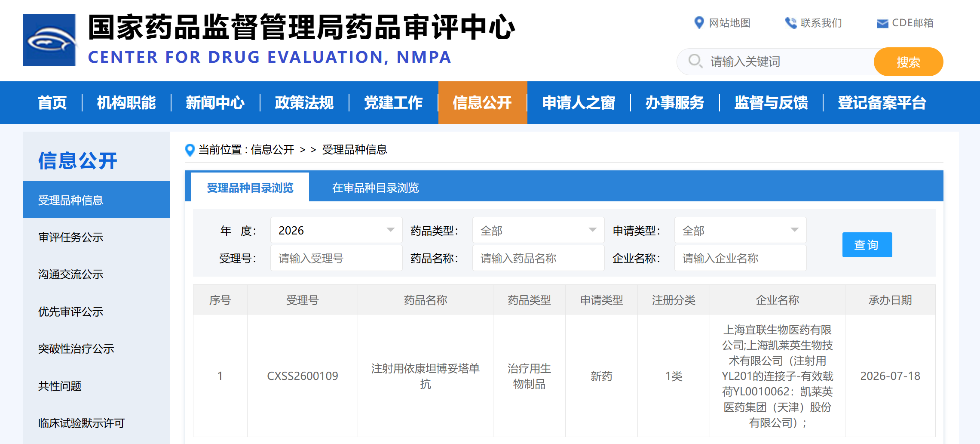The height and width of the screenshot is (444, 980).
Task: Click the CDE mailbox envelope icon
Action: 882,24
